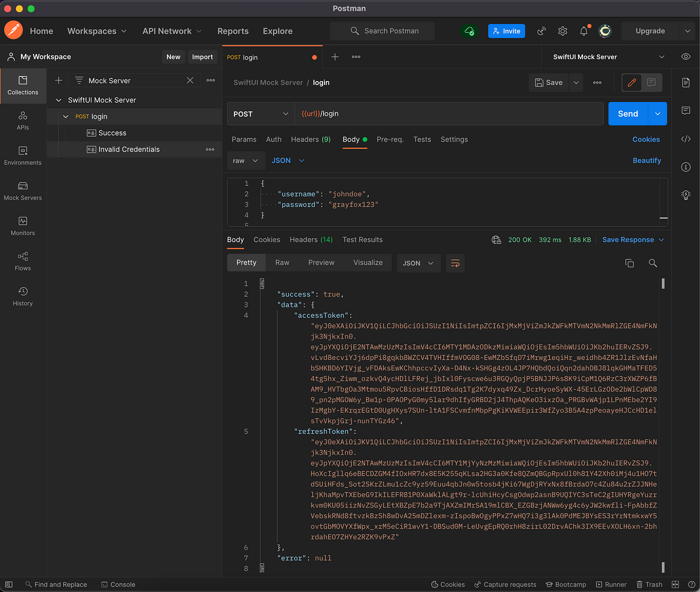Copy response body to clipboard
700x592 pixels.
[x=629, y=263]
